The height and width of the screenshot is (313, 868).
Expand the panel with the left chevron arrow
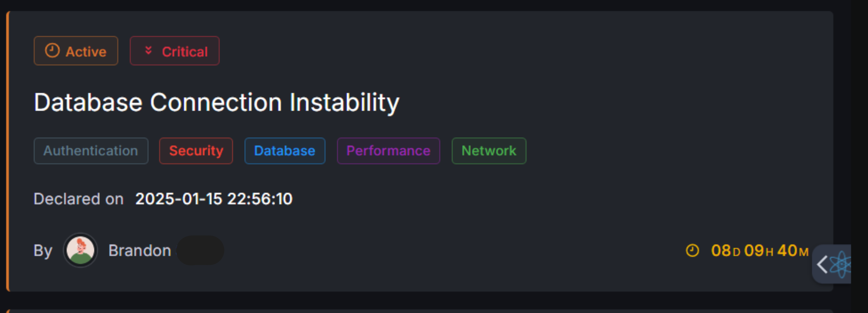click(821, 265)
